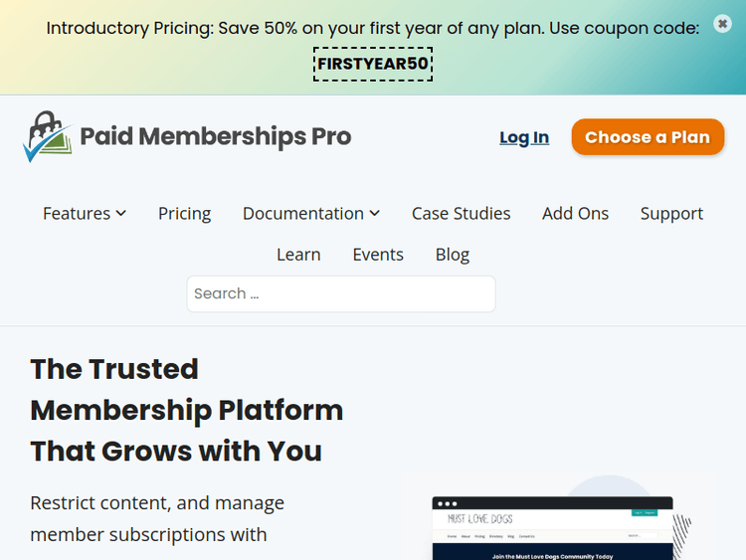The width and height of the screenshot is (746, 560).
Task: Select the Documentation menu label
Action: click(303, 213)
